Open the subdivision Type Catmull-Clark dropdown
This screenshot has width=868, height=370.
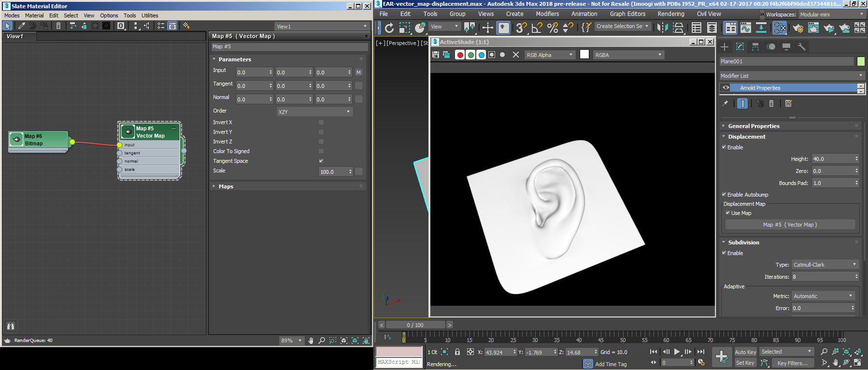825,265
